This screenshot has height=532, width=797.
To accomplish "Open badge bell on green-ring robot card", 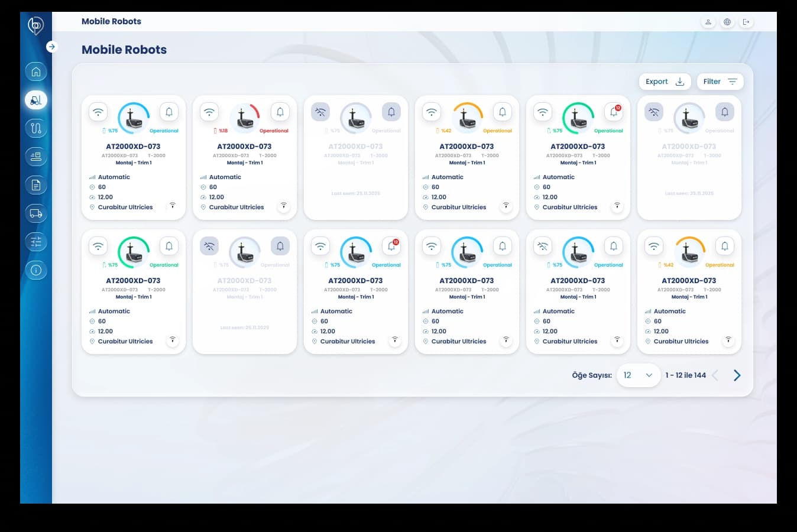I will (614, 112).
